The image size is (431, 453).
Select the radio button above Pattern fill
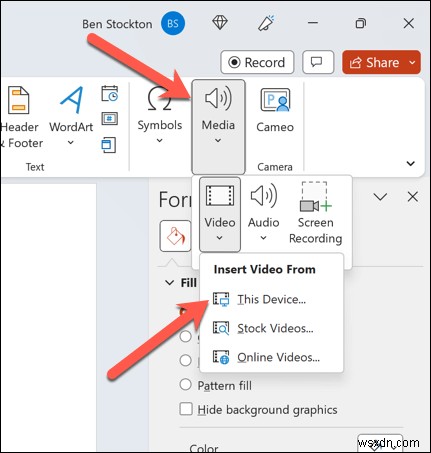[185, 360]
